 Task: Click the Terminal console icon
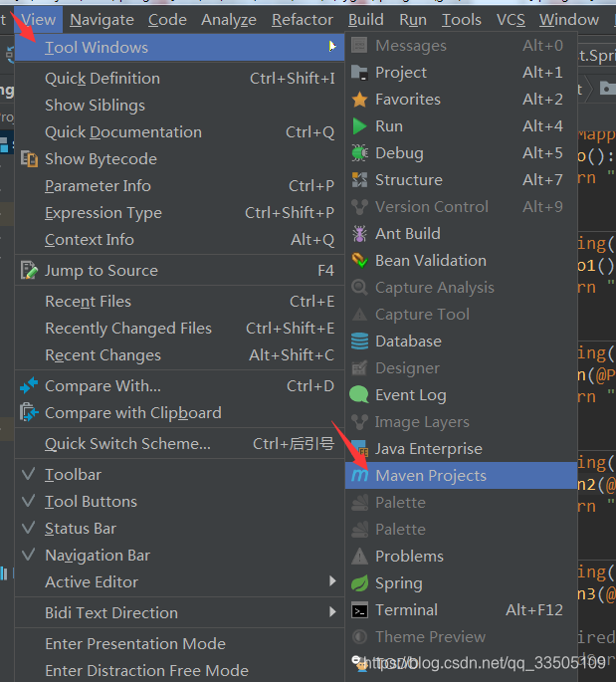[359, 610]
